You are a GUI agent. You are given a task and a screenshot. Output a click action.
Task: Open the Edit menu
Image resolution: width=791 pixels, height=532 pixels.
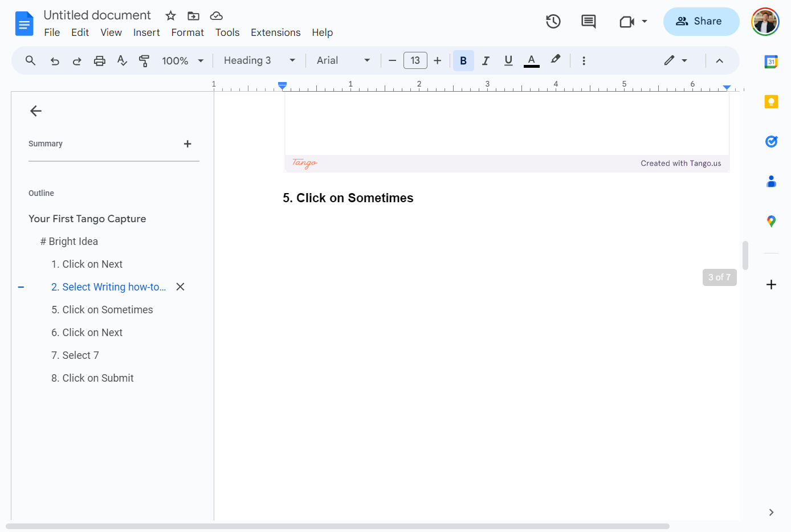[x=80, y=32]
